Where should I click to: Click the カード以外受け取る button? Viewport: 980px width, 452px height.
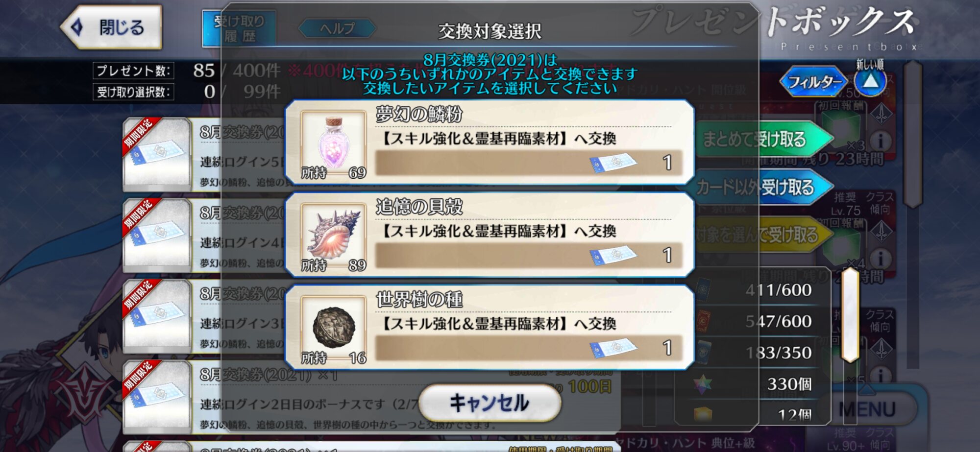coord(764,187)
